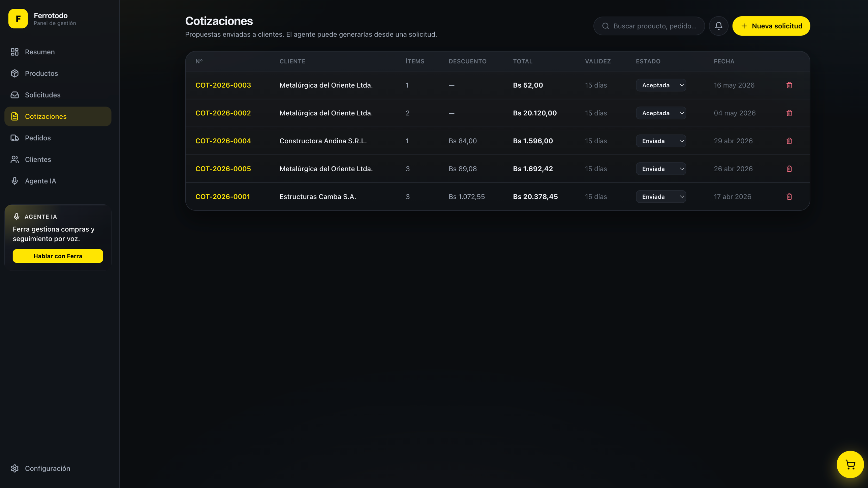Open the Estado dropdown for COT-2026-0001
Image resolution: width=868 pixels, height=488 pixels.
click(661, 197)
